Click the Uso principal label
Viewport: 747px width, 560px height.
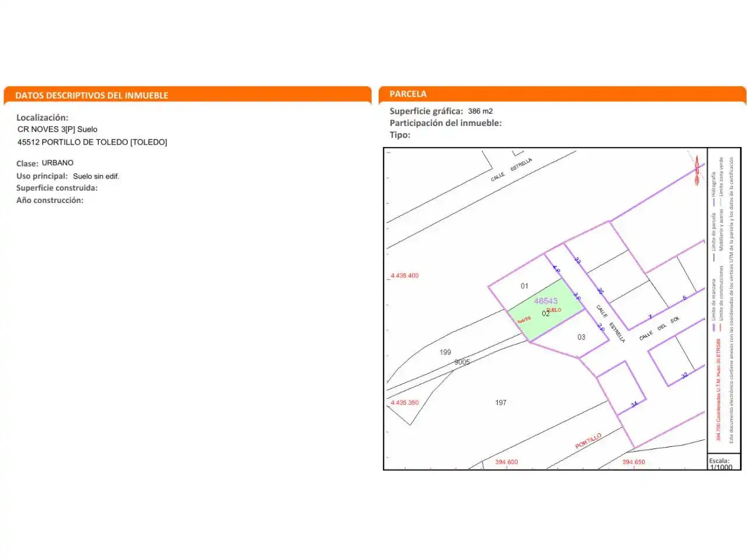click(x=42, y=176)
